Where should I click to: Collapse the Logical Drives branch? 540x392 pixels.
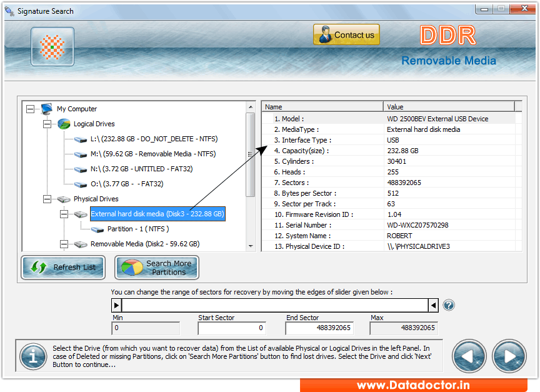[x=47, y=124]
